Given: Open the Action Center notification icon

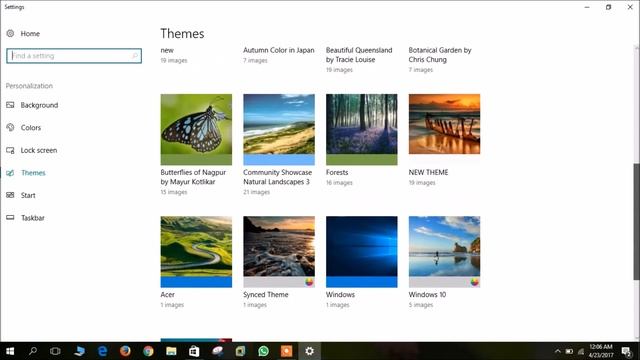Looking at the screenshot, I should pyautogui.click(x=627, y=351).
